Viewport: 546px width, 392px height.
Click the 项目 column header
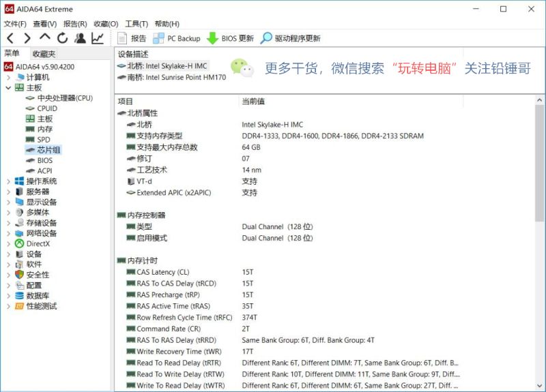pyautogui.click(x=126, y=102)
